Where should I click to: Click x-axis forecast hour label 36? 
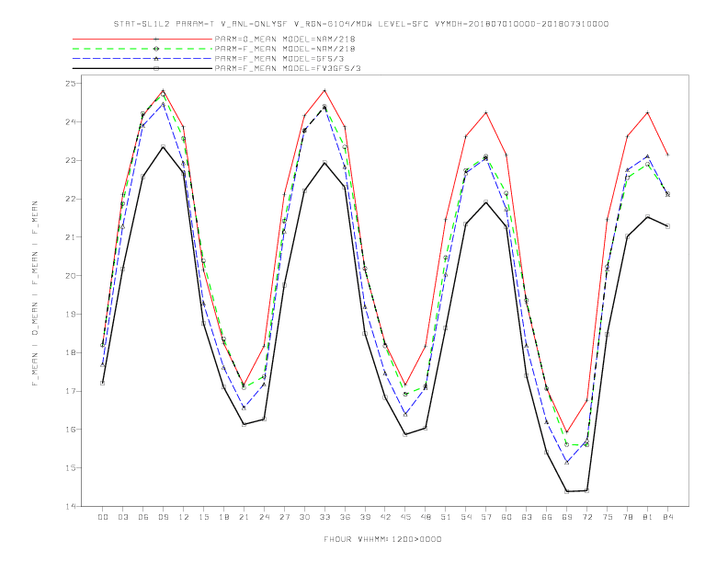[345, 517]
